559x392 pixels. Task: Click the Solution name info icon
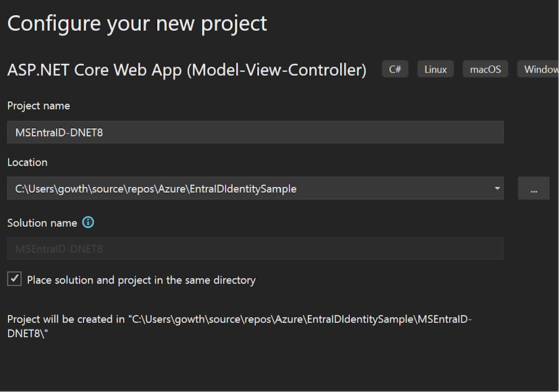pos(88,222)
